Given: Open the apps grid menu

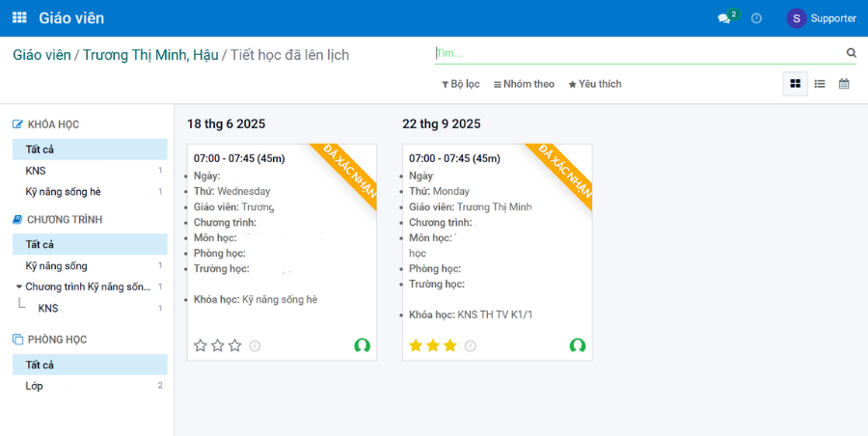Looking at the screenshot, I should tap(19, 18).
